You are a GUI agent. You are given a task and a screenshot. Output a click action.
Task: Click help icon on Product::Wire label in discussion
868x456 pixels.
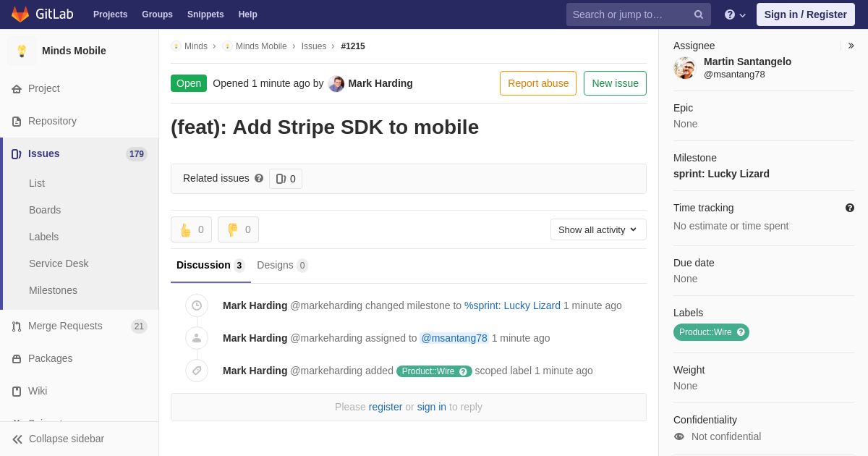coord(463,371)
